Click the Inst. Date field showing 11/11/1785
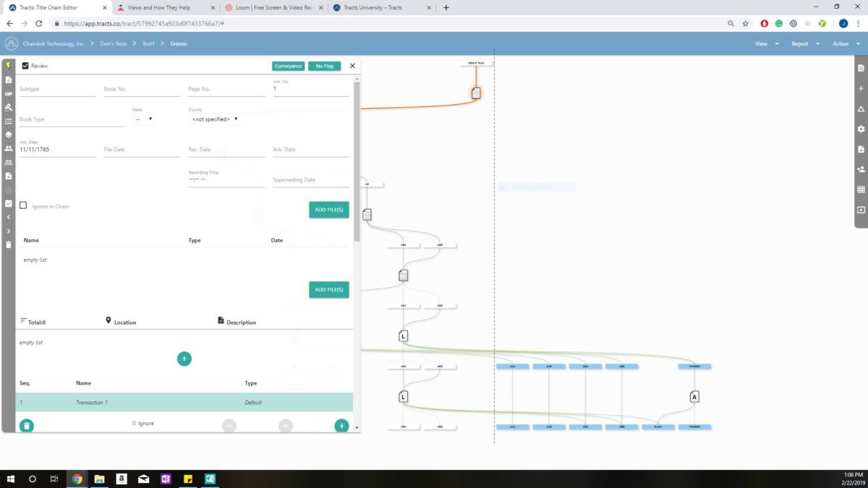 pos(45,149)
